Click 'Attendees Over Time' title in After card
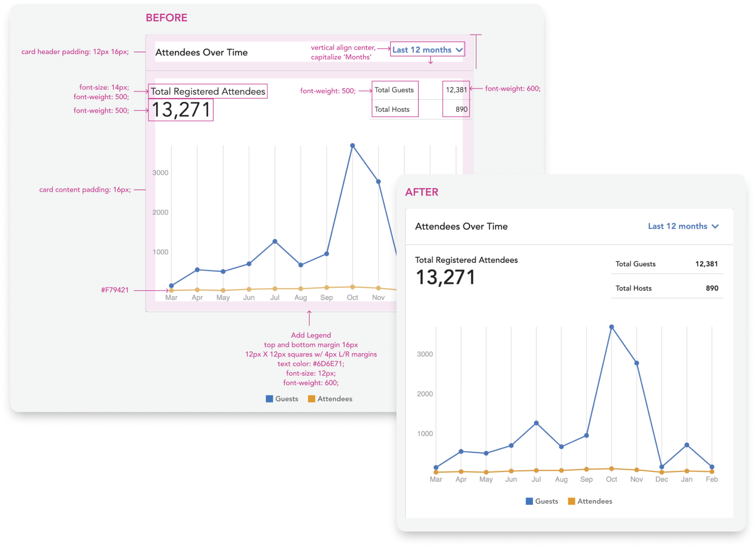 point(461,226)
